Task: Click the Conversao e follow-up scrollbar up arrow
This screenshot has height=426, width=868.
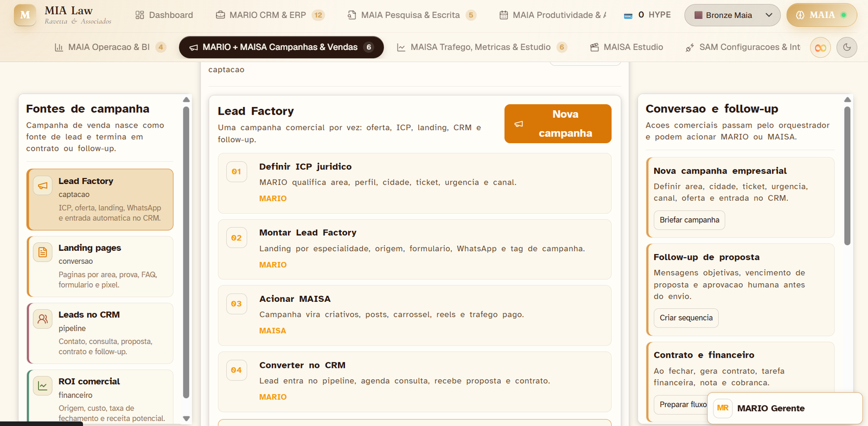Action: click(x=847, y=100)
